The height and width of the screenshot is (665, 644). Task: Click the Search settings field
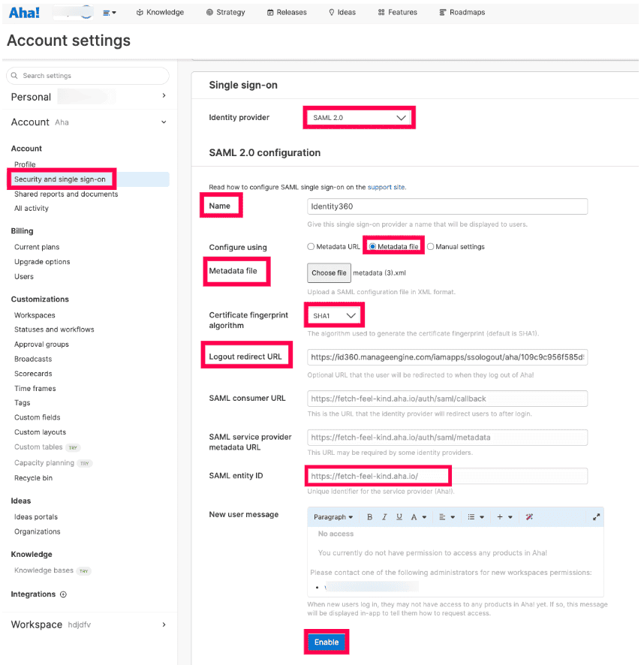pyautogui.click(x=88, y=76)
